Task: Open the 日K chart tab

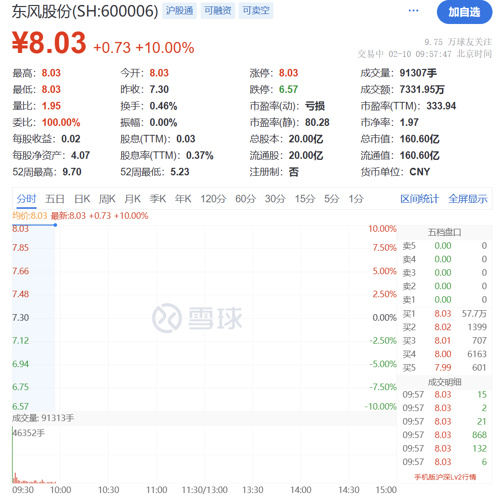Action: 82,199
